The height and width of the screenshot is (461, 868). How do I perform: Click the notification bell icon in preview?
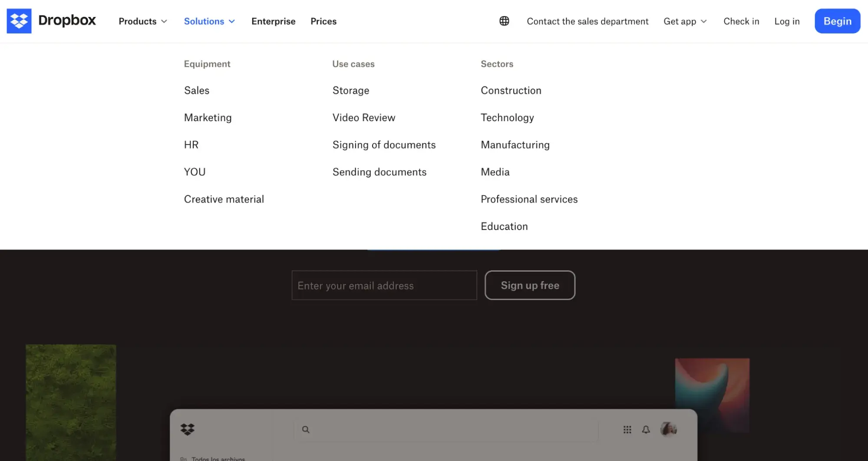point(646,429)
